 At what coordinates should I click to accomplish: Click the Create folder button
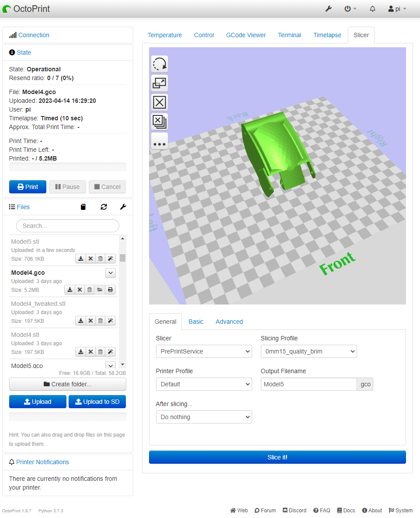click(x=68, y=384)
